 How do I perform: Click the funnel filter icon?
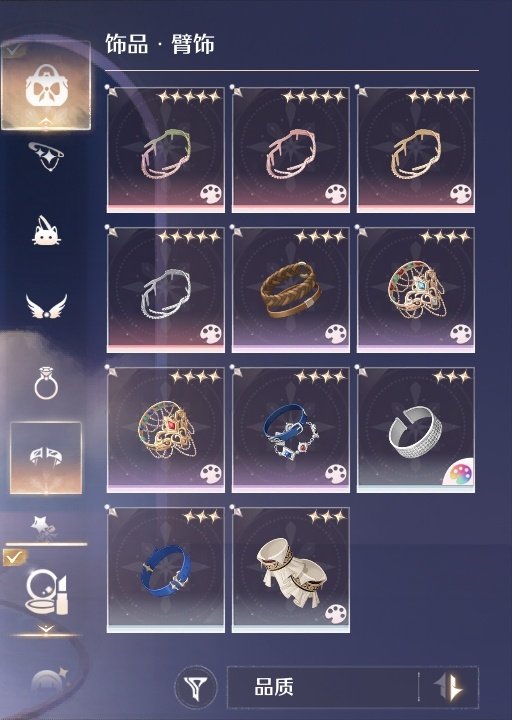pos(196,688)
